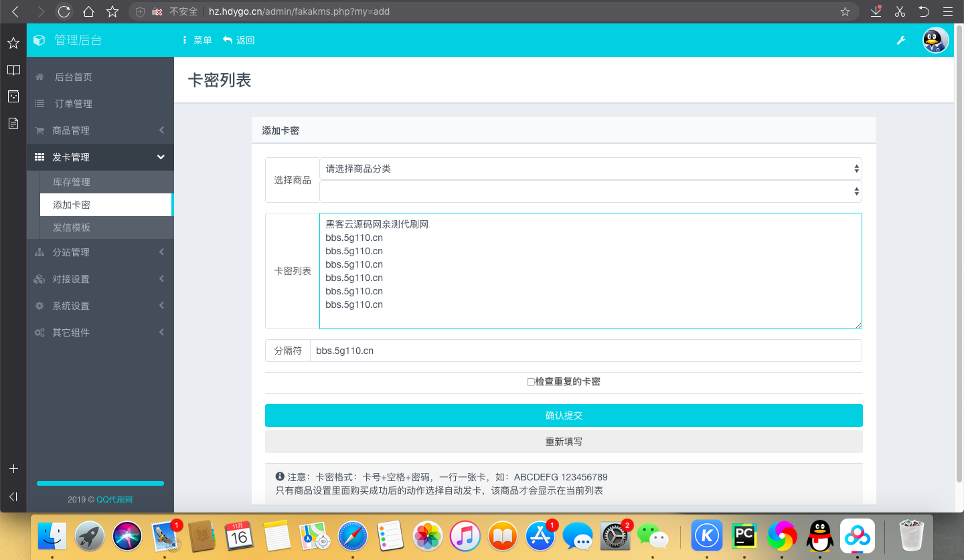This screenshot has width=964, height=560.
Task: Click the browser home icon
Action: point(88,11)
